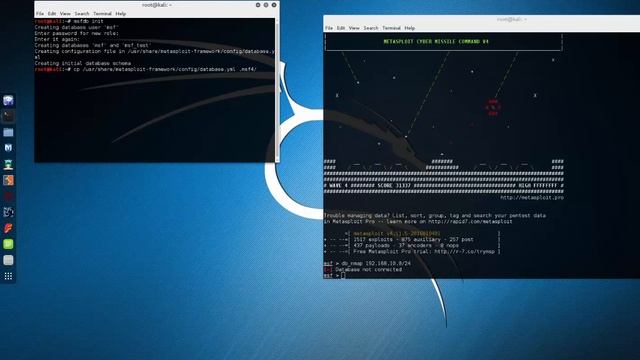Maximize the left terminal window
640x360 pixels.
(266, 5)
